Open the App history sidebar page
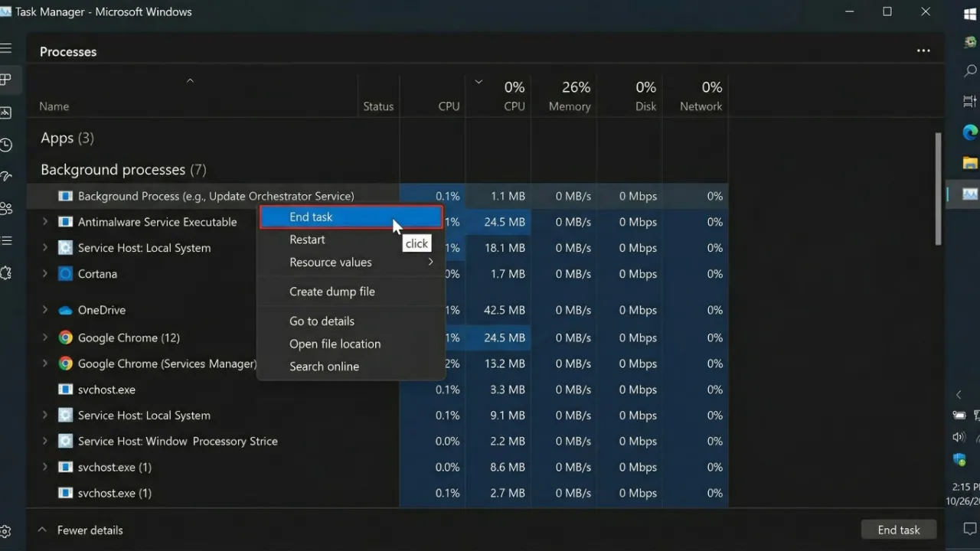 coord(6,145)
